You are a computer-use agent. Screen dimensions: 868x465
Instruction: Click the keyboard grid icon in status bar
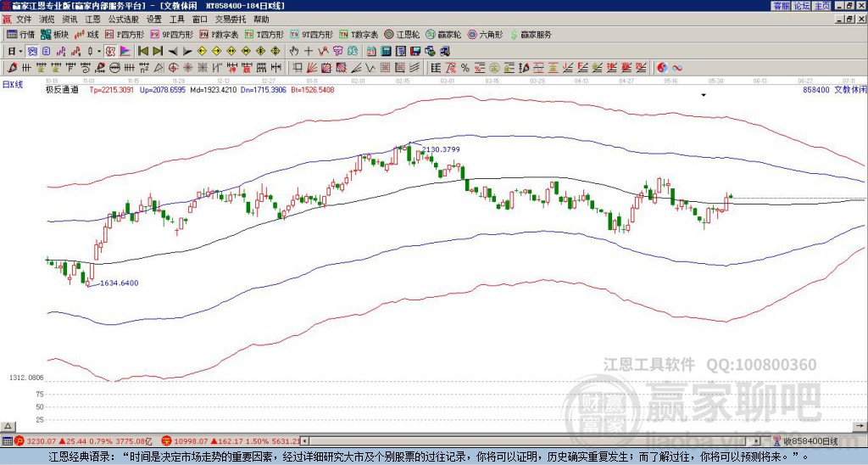7,441
